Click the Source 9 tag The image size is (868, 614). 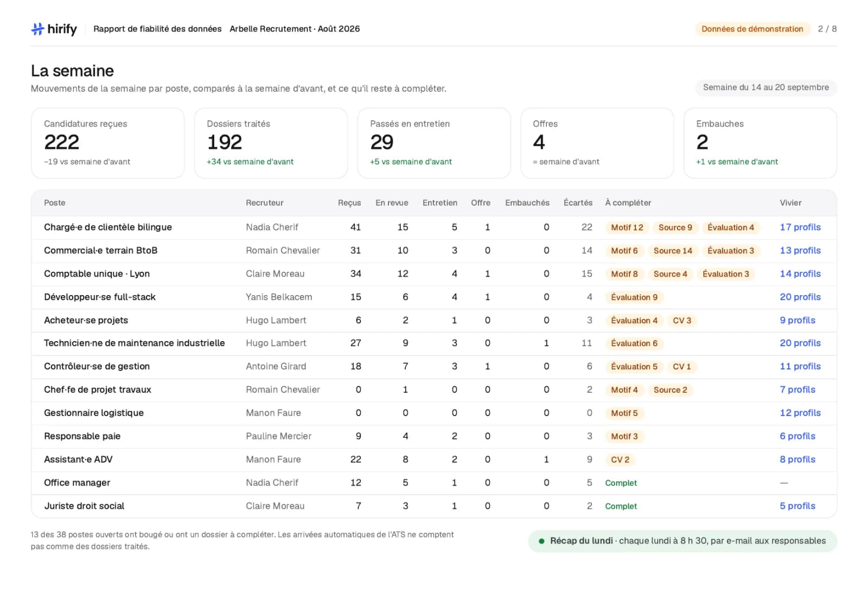675,228
